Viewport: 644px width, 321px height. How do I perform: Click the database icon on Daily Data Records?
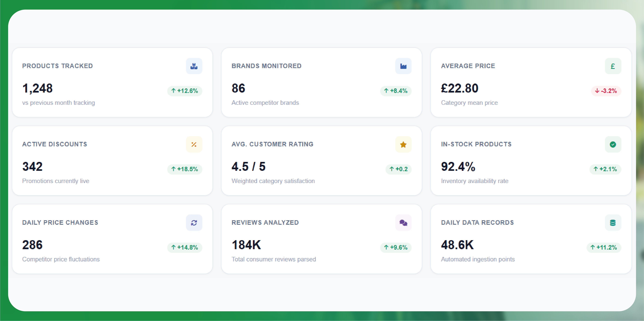coord(613,223)
